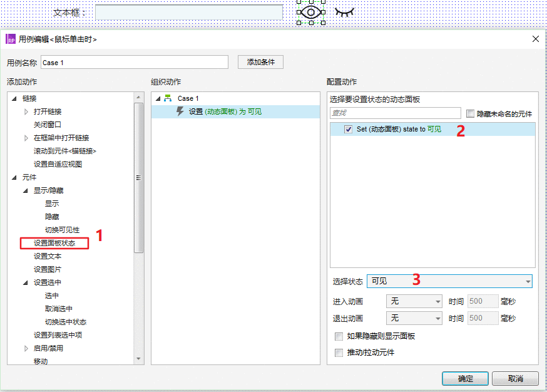The height and width of the screenshot is (392, 547).
Task: Open the 进入动画 dropdown
Action: coord(414,301)
